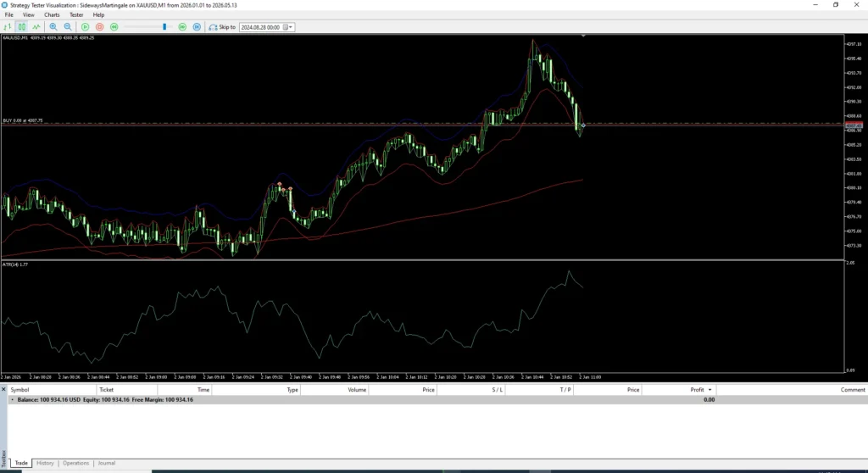This screenshot has width=868, height=473.
Task: Switch chart to line chart mode
Action: [36, 26]
